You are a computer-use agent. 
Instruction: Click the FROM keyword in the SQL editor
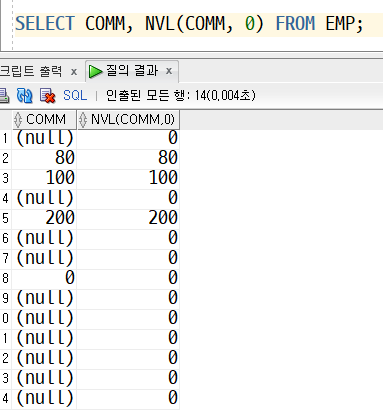pyautogui.click(x=295, y=24)
